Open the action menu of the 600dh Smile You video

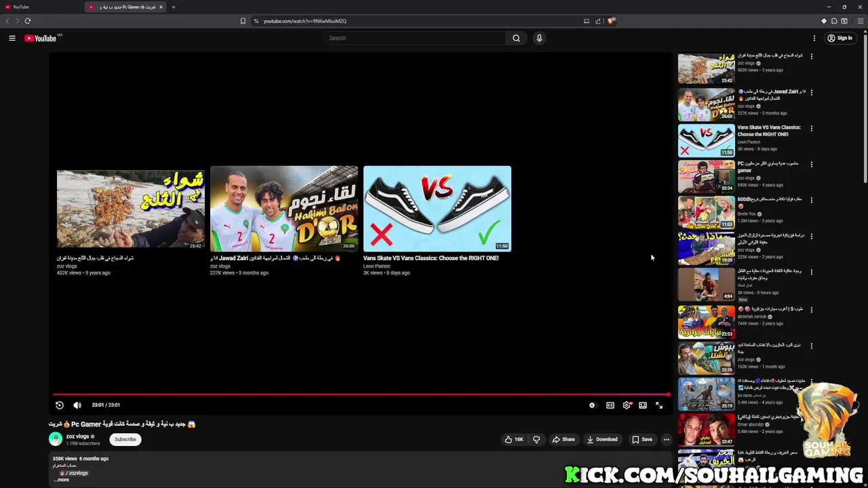812,200
